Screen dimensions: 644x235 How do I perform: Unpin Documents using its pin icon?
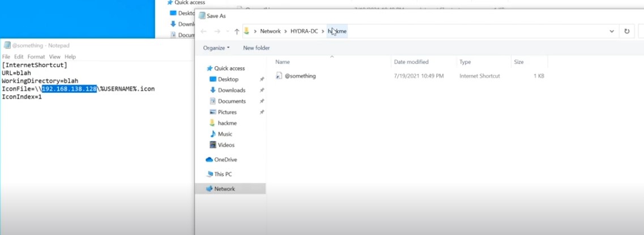pos(262,101)
